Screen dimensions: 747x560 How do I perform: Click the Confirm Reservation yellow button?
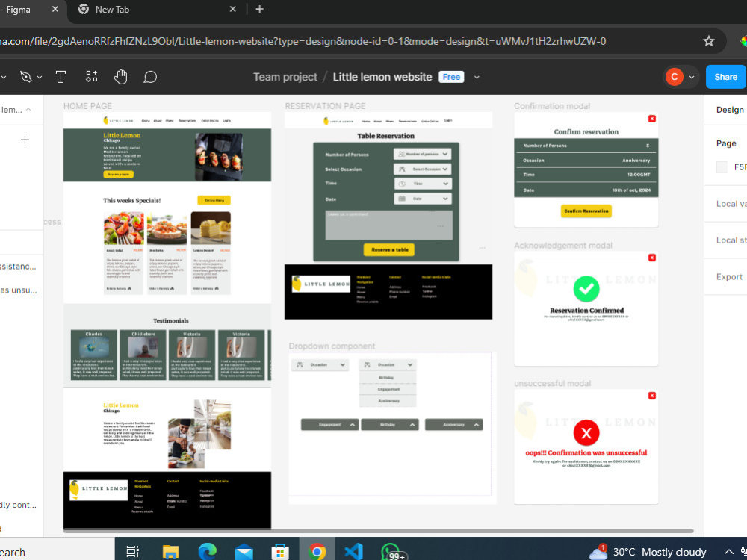point(586,211)
